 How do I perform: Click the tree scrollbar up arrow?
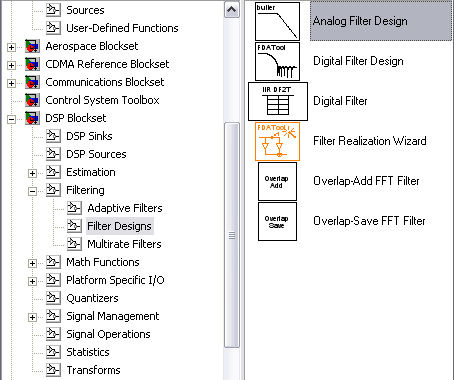[x=232, y=10]
